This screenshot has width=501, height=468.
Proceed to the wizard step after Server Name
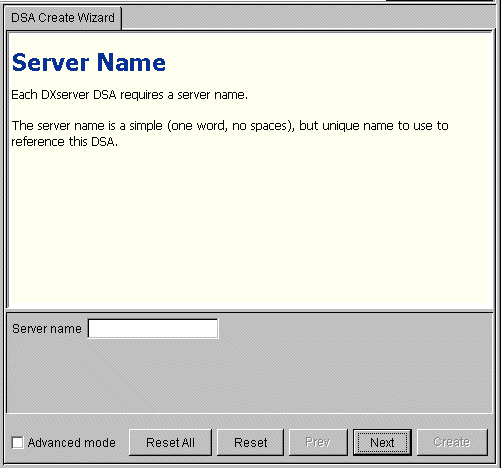click(382, 443)
